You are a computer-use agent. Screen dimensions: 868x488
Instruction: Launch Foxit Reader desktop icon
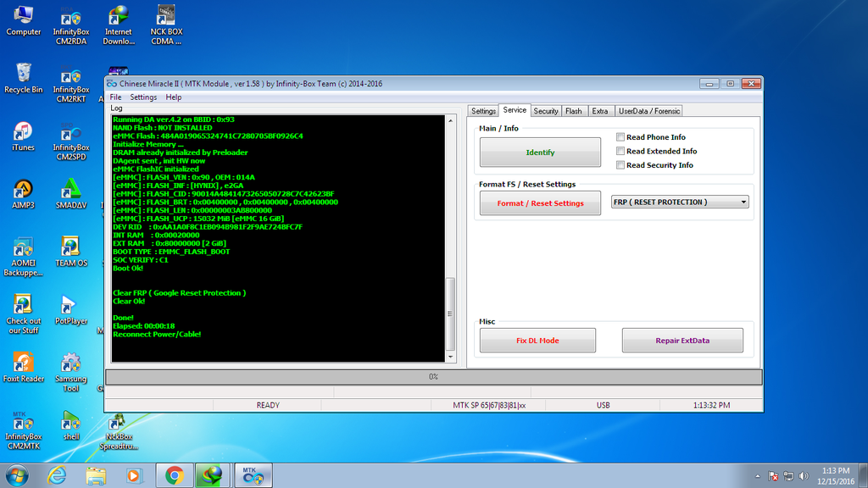(23, 365)
